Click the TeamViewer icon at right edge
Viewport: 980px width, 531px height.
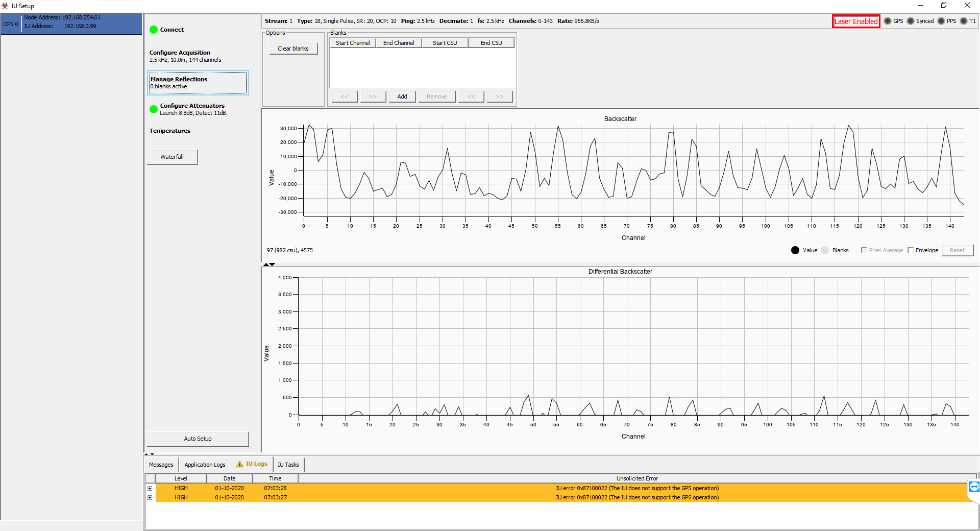pyautogui.click(x=974, y=487)
